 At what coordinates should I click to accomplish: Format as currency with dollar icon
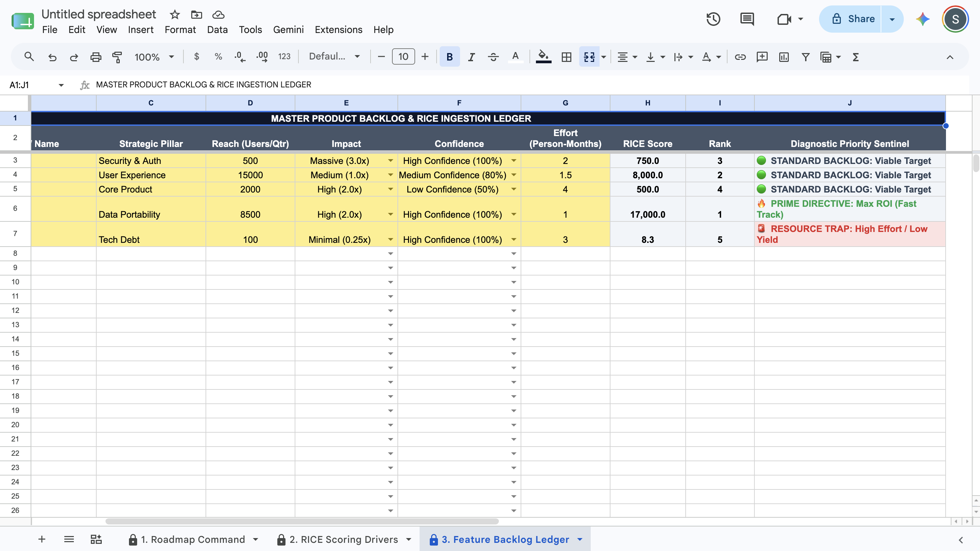click(196, 57)
